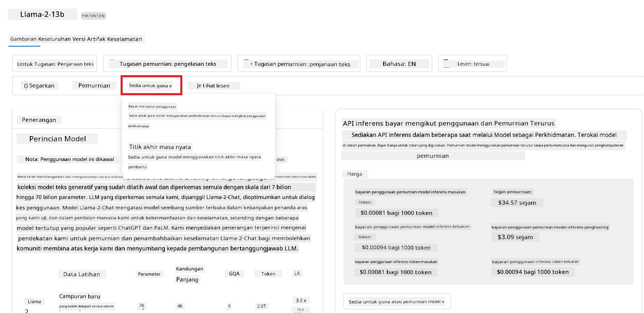
Task: Select the Data Latihan column header
Action: (82, 274)
